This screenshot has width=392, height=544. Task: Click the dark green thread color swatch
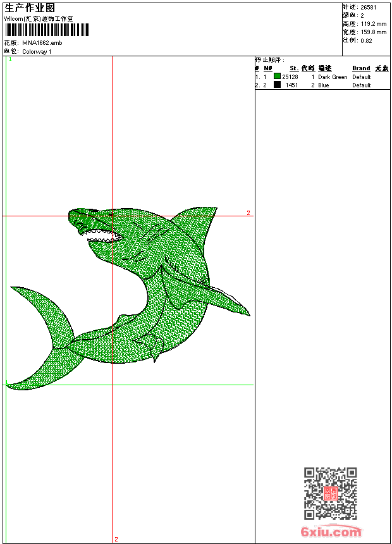[x=277, y=77]
